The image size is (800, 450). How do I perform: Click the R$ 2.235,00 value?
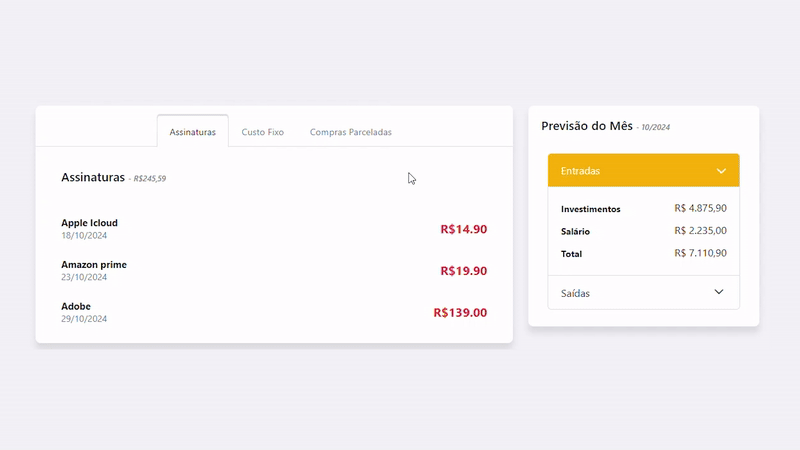pyautogui.click(x=701, y=231)
